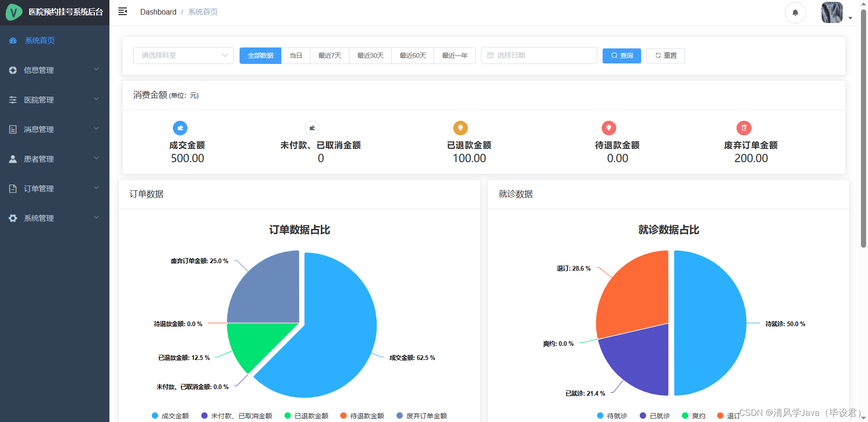Click the 患者管理 person icon

[13, 159]
